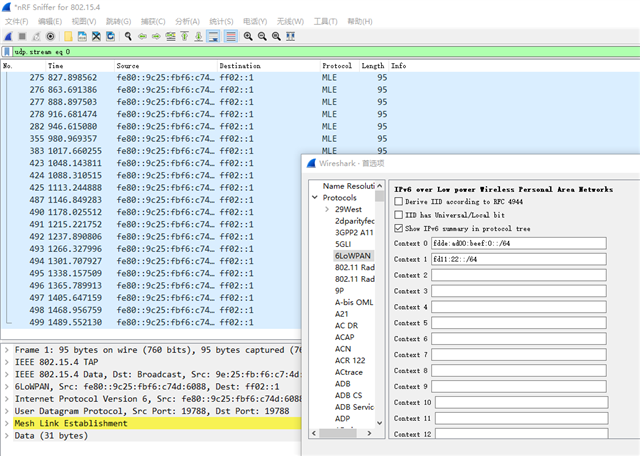
Task: Toggle auto-scroll during live capture
Action: 213,37
